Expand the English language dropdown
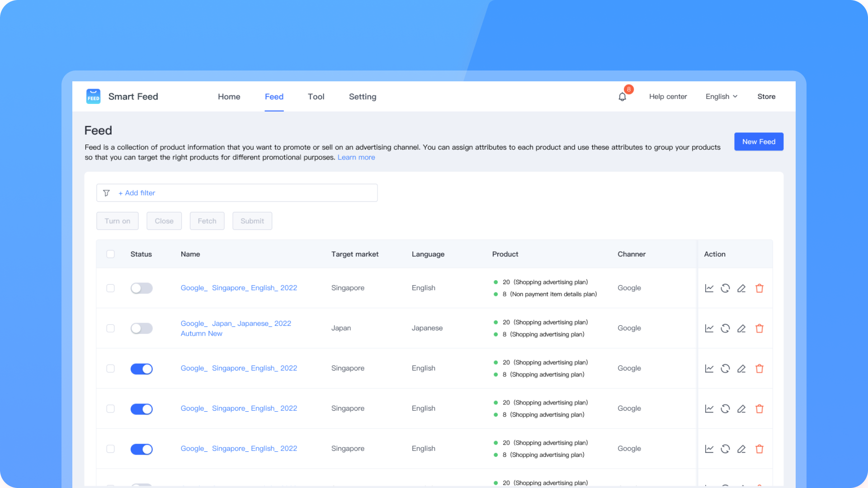 (x=722, y=97)
